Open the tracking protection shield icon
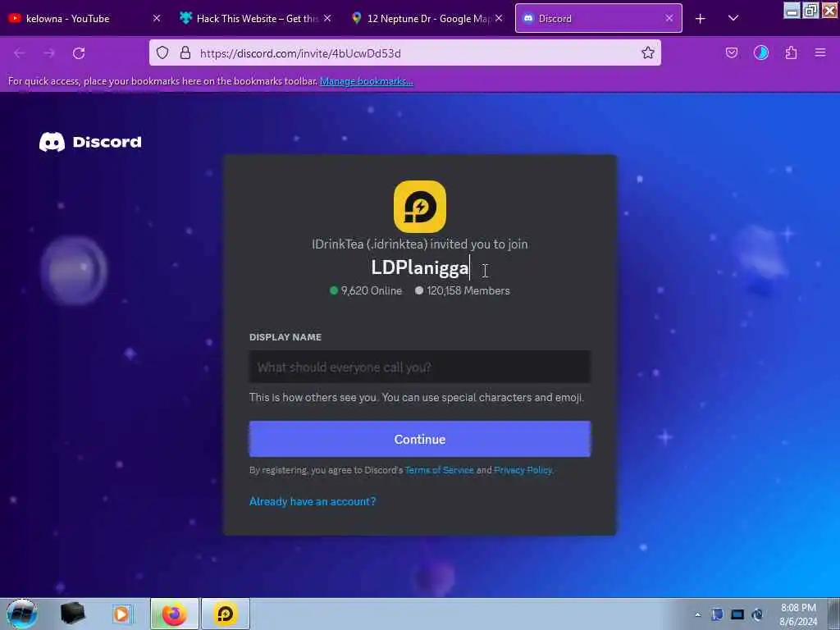 pyautogui.click(x=162, y=52)
